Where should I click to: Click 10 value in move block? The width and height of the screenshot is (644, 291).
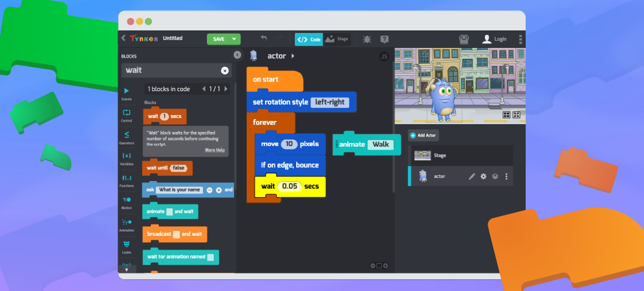pyautogui.click(x=289, y=144)
